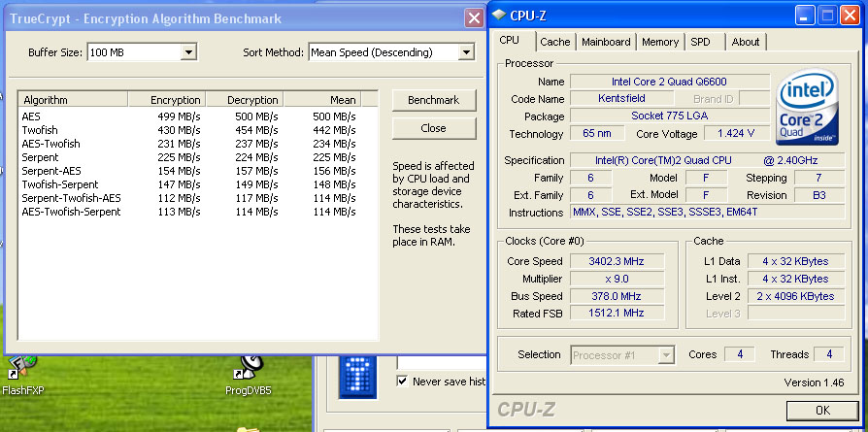The width and height of the screenshot is (868, 432).
Task: Sort by the Encryption column header
Action: [x=167, y=100]
